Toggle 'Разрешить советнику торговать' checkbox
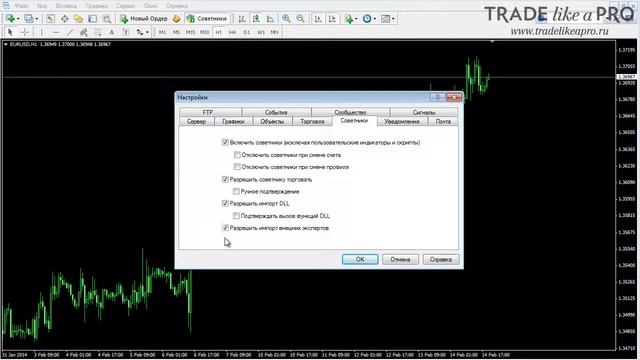This screenshot has height=360, width=640. (x=225, y=179)
